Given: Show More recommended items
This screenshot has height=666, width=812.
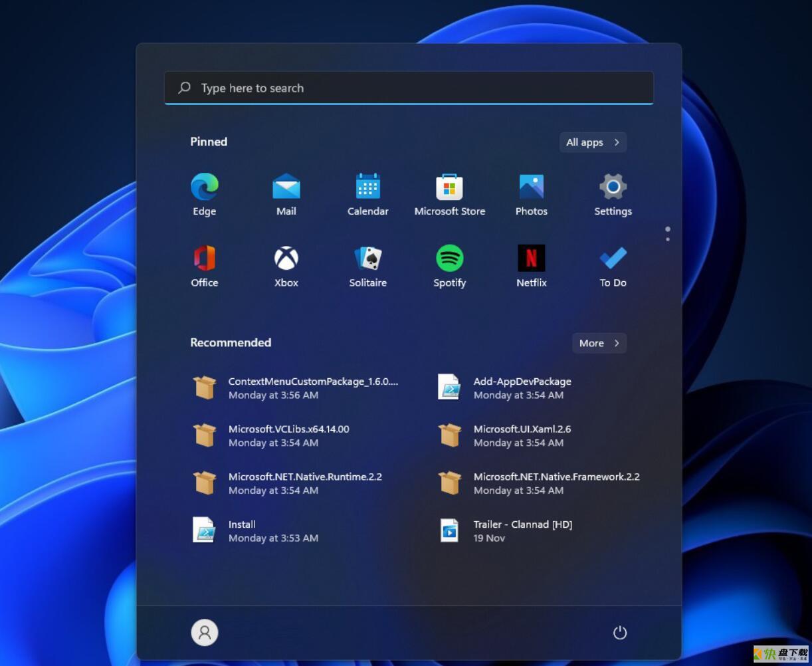Looking at the screenshot, I should pyautogui.click(x=599, y=343).
